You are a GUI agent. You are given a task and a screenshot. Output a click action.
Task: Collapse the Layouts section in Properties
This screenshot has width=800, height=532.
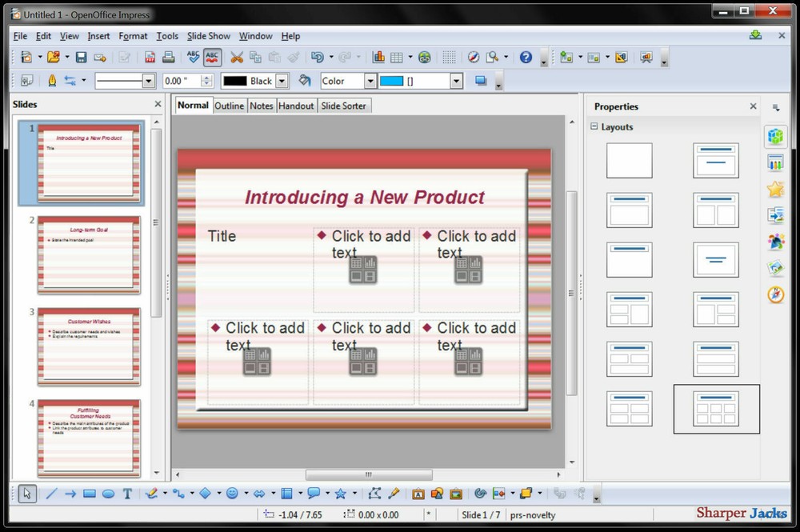[x=594, y=126]
